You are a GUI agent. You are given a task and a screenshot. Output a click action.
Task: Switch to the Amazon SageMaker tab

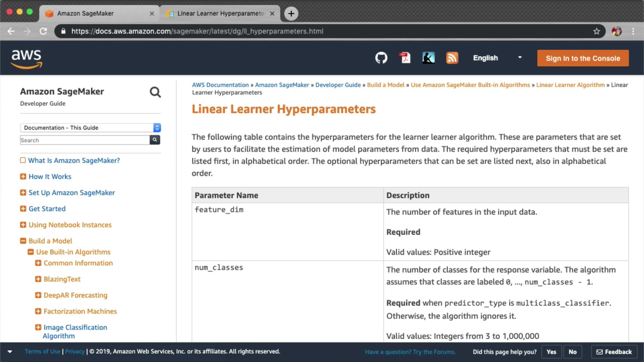click(86, 13)
